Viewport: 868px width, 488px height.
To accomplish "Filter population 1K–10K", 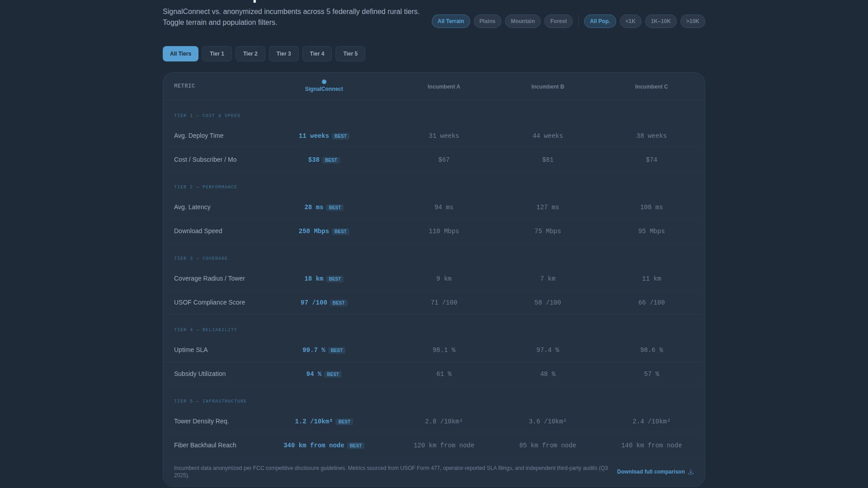I will tap(661, 21).
